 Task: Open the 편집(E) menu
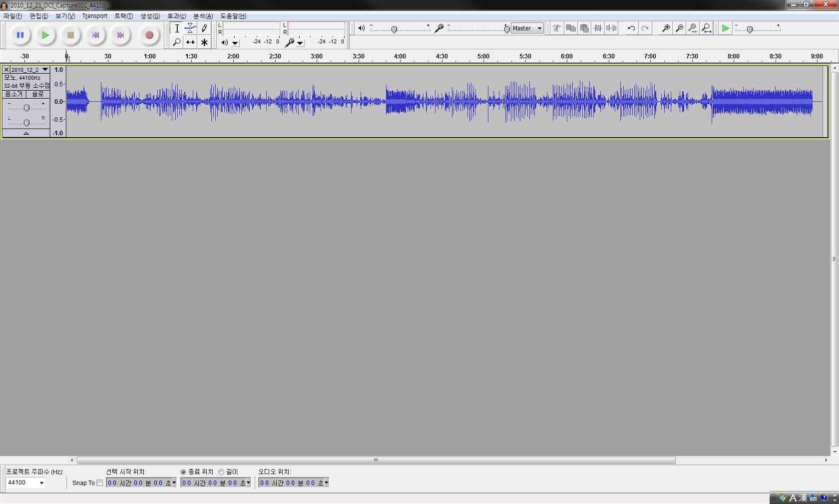point(39,16)
